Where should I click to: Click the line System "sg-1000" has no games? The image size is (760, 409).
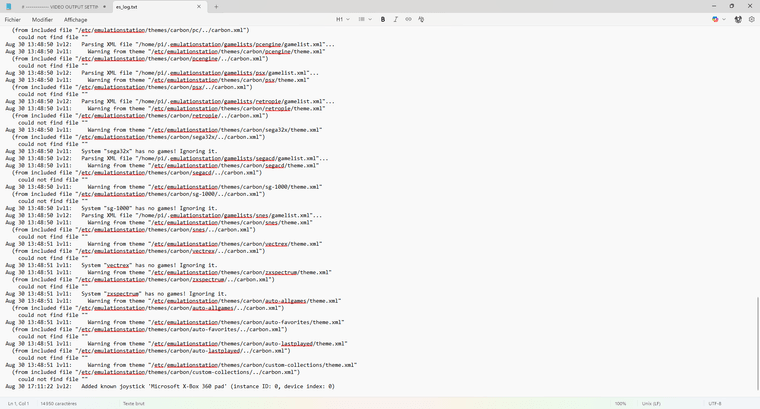tap(111, 208)
